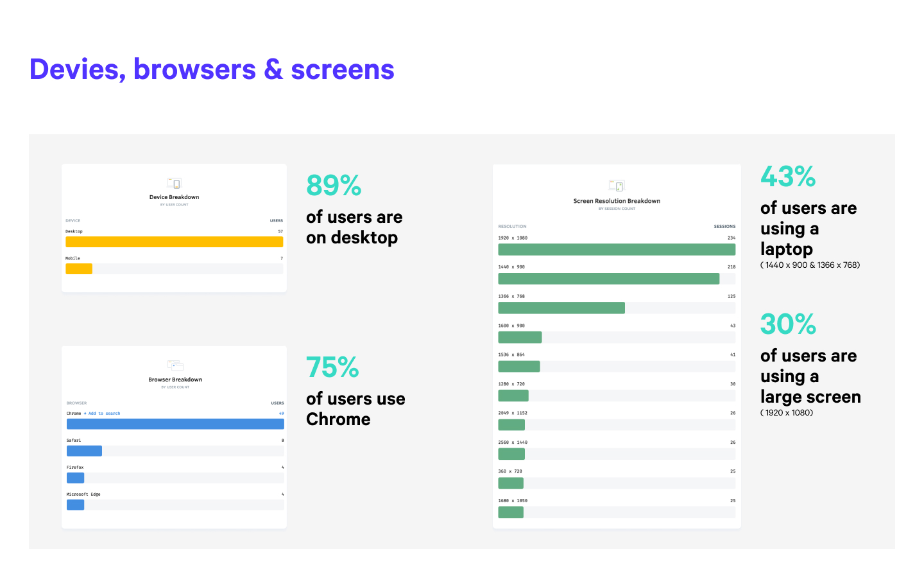Click the 'RESOLUTION' column header
924x578 pixels.
(x=512, y=226)
